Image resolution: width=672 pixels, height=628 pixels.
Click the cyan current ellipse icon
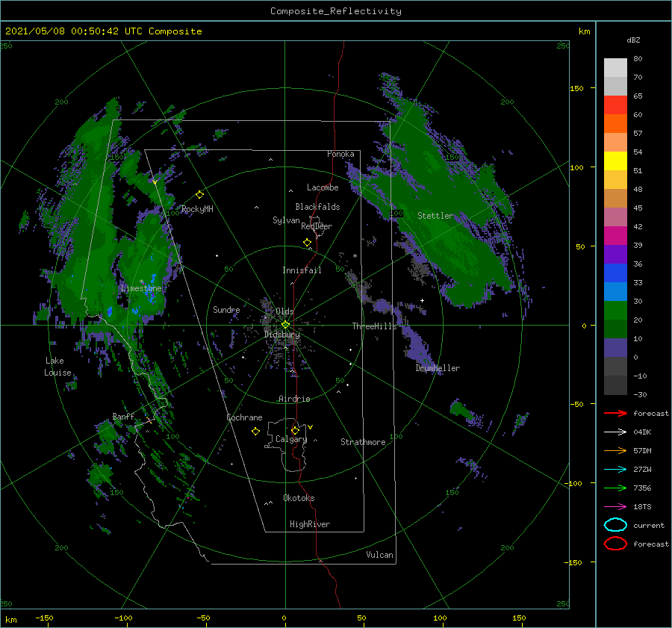click(615, 525)
